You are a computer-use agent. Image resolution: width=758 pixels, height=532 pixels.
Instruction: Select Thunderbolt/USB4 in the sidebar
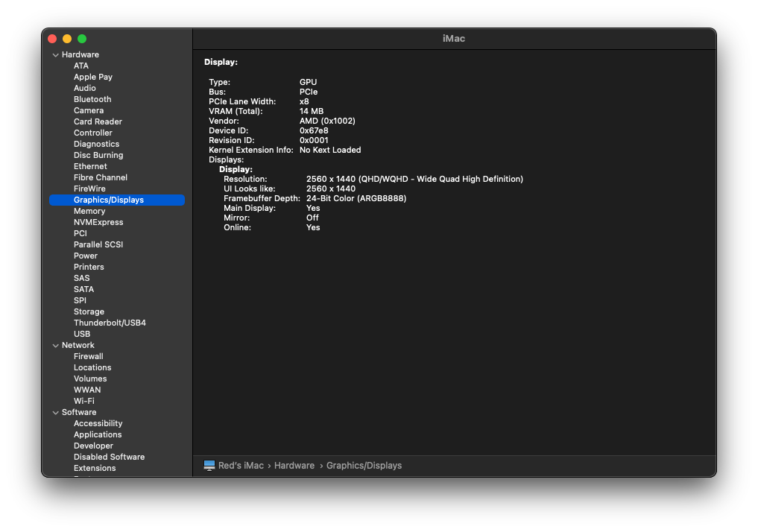pyautogui.click(x=110, y=323)
